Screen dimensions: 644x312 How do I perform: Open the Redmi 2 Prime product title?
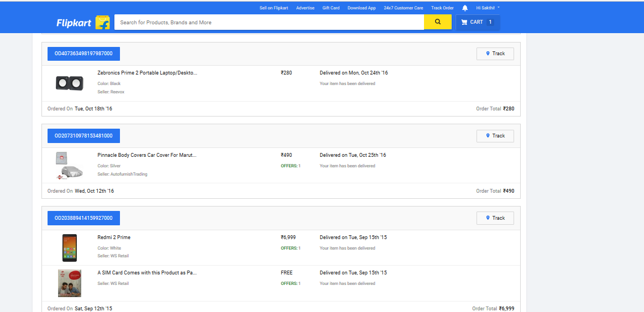[114, 237]
